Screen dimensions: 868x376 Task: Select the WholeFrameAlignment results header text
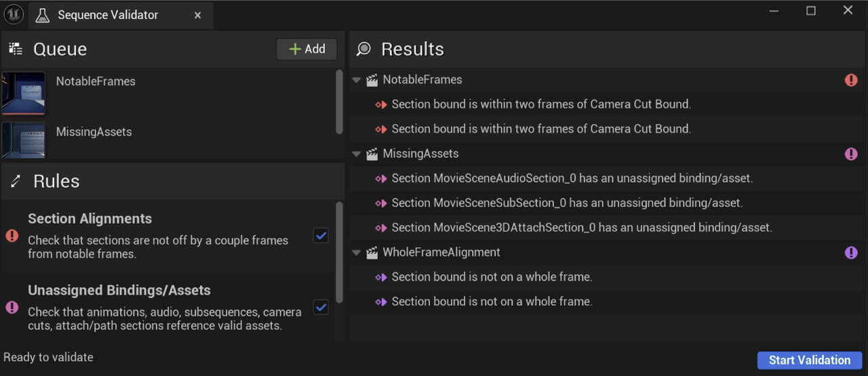click(441, 253)
